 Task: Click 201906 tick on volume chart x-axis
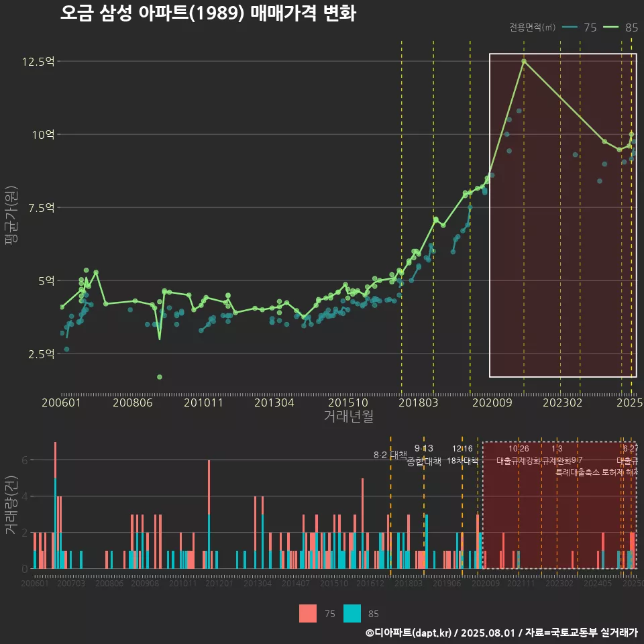click(x=447, y=583)
